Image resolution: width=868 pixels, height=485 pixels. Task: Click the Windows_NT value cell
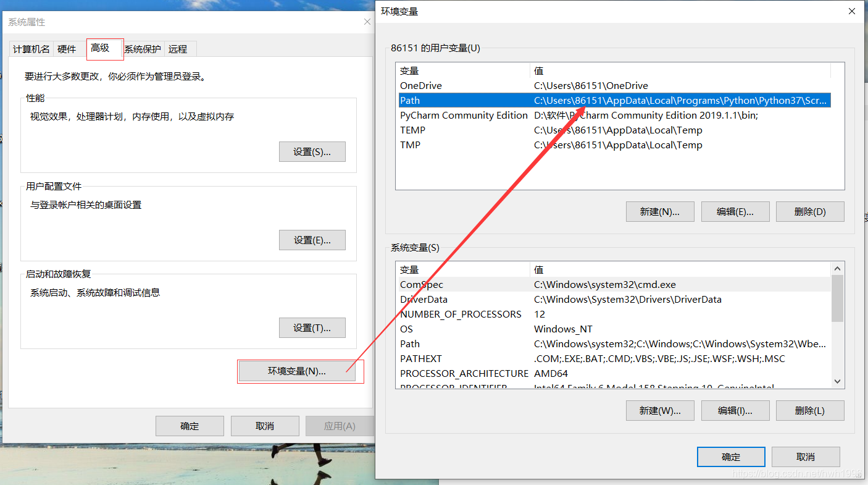point(563,329)
